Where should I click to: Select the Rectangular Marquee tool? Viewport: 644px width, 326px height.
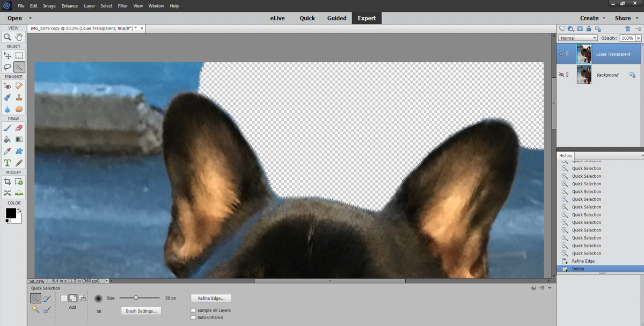point(19,55)
